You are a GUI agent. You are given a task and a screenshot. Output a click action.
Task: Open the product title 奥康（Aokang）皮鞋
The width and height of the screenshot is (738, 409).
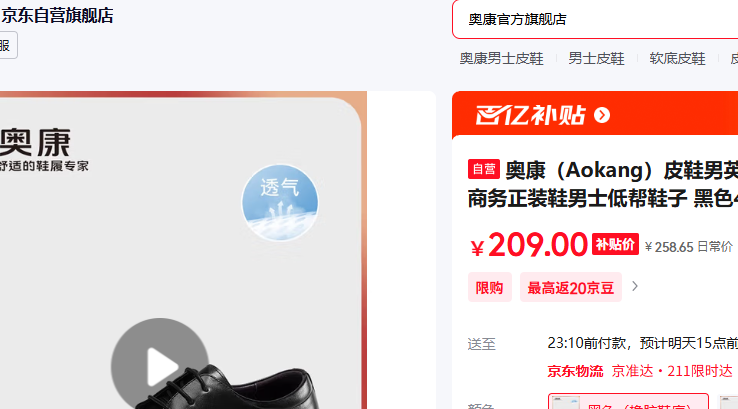pos(603,184)
